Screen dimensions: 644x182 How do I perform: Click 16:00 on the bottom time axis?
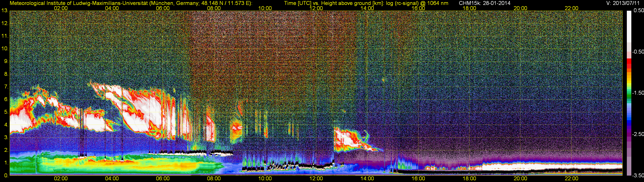point(418,179)
